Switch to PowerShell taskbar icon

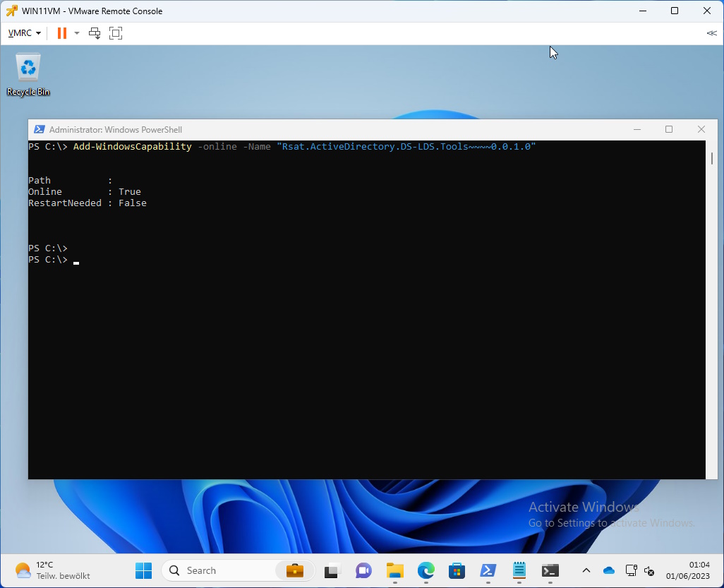(488, 571)
